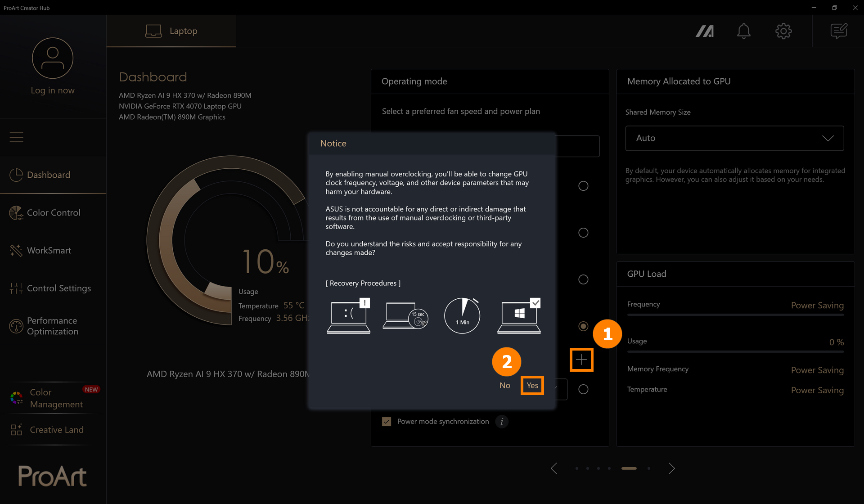Restore down the ProArt Creator Hub window

[834, 8]
